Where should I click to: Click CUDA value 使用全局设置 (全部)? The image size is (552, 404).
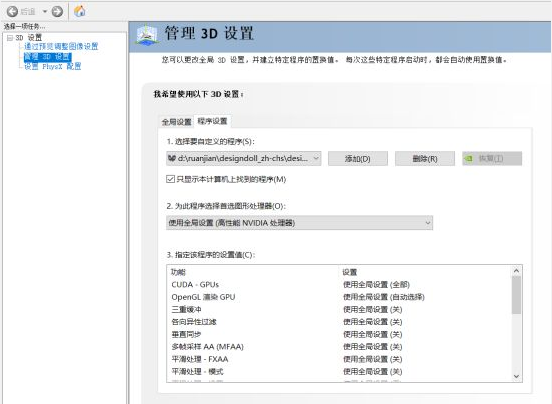point(376,284)
